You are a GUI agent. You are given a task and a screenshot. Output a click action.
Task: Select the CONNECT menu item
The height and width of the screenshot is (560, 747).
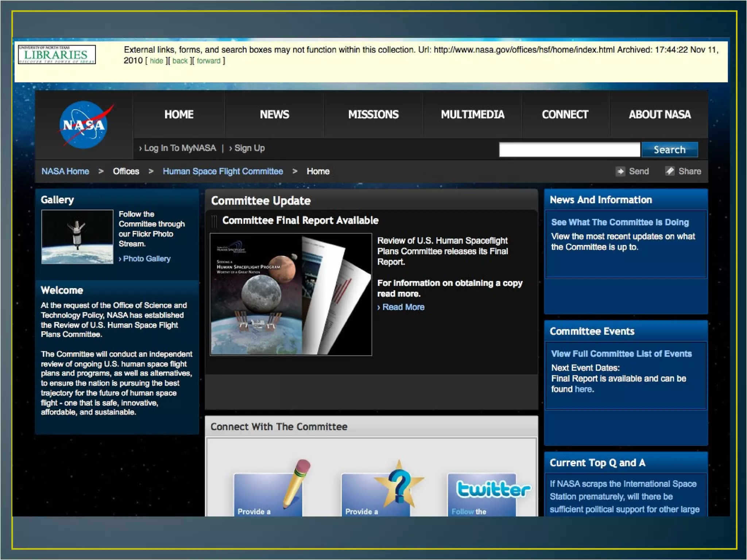(565, 114)
